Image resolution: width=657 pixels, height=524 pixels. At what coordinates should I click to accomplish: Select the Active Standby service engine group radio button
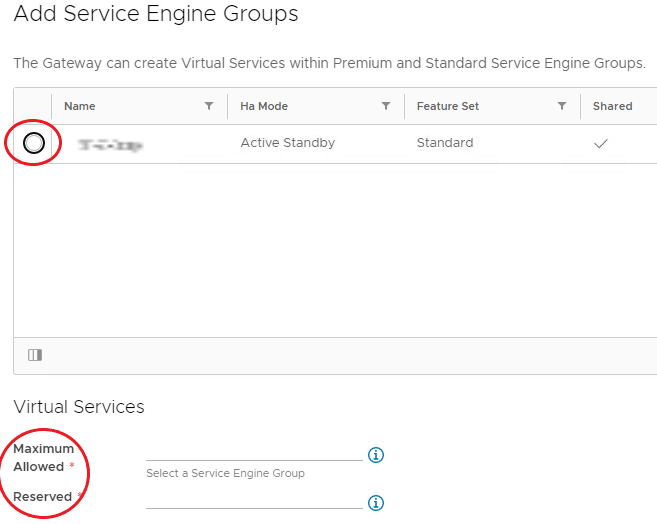(34, 143)
